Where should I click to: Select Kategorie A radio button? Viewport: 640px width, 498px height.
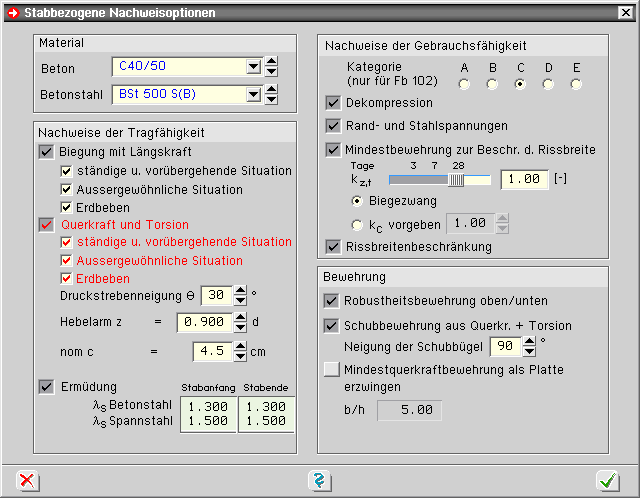click(464, 84)
